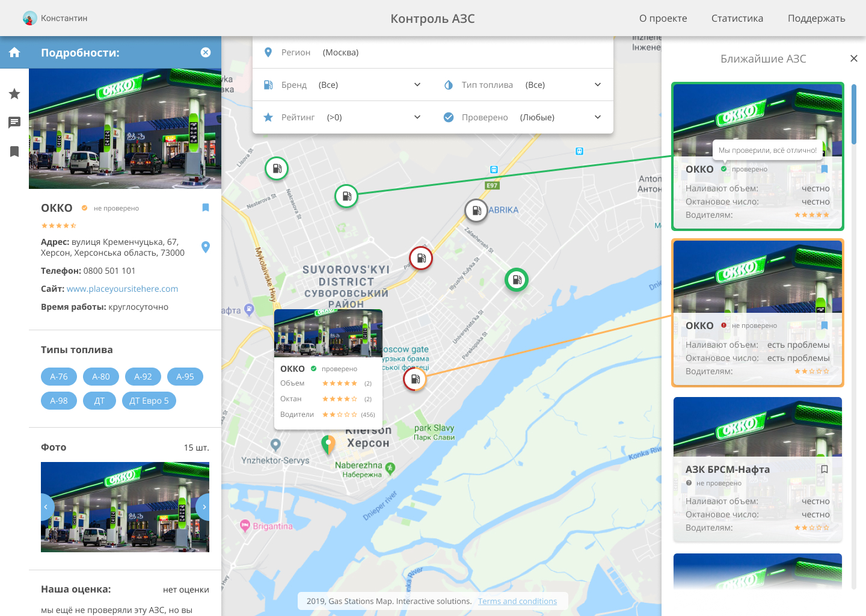The image size is (866, 616).
Task: Select green station marker near Lisova St
Action: (x=277, y=168)
